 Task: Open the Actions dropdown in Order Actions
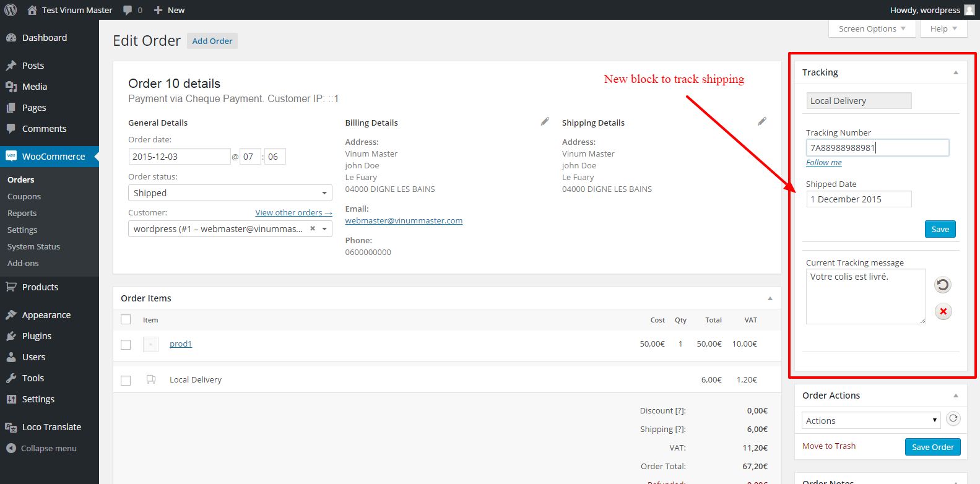(870, 421)
